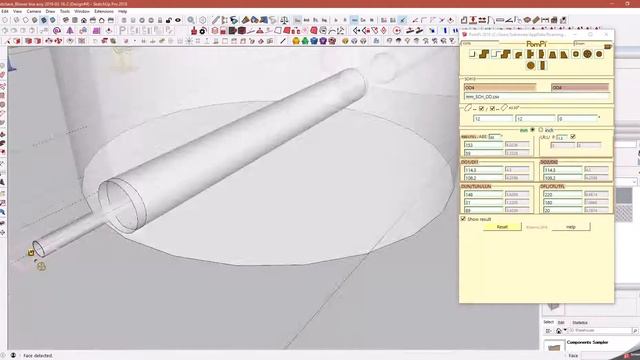Click the mm_SCH_DD.csv file field
Image resolution: width=640 pixels, height=360 pixels.
(537, 97)
